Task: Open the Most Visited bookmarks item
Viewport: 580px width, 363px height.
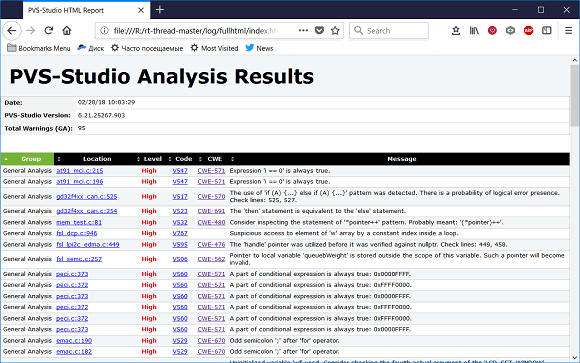Action: (215, 48)
